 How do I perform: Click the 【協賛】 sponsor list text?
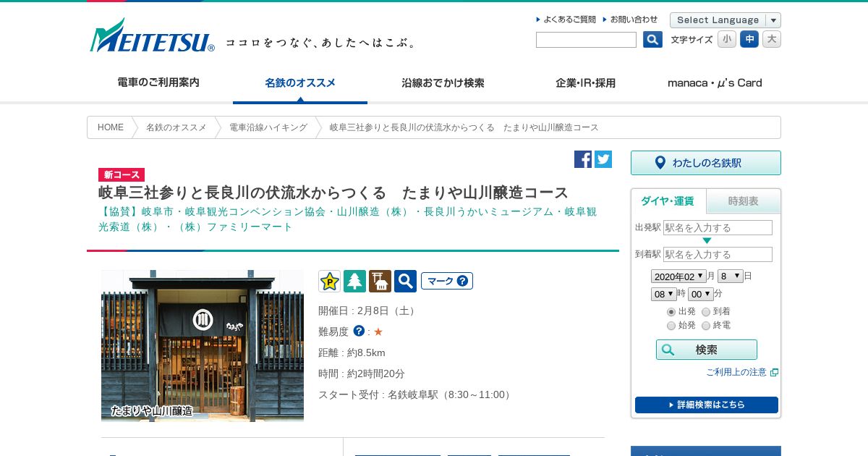pos(348,219)
